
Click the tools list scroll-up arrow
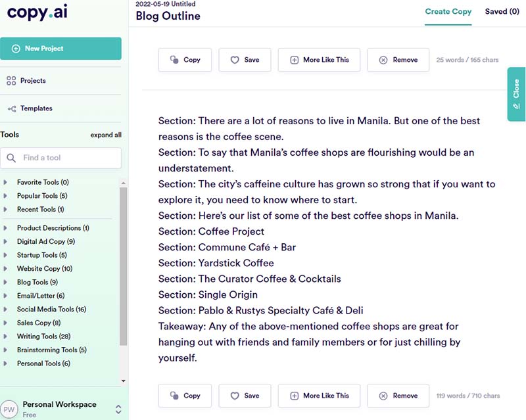pyautogui.click(x=124, y=183)
